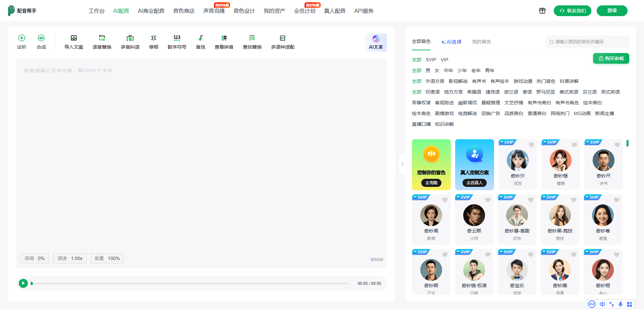Screen dimensions: 644x309
Task: Open the 语速 1.00x speed setting
Action: (70, 258)
